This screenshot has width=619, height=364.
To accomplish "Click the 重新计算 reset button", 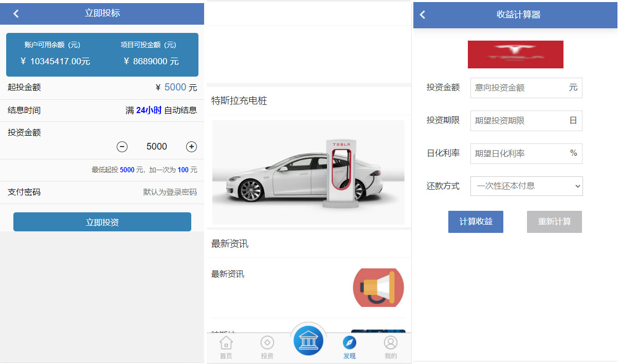I will (554, 222).
